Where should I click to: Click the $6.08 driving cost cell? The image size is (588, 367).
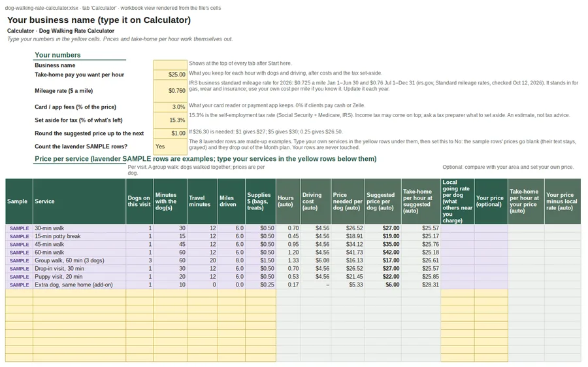click(316, 260)
